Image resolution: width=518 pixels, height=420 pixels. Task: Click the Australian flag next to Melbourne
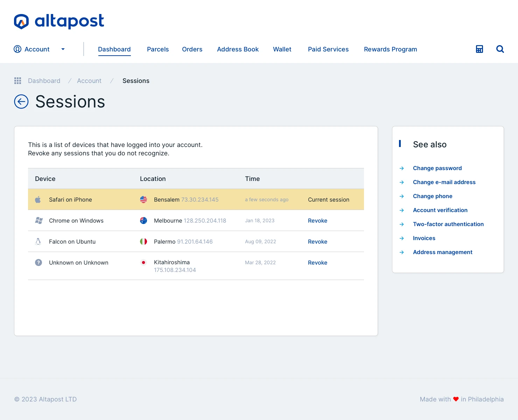click(143, 220)
